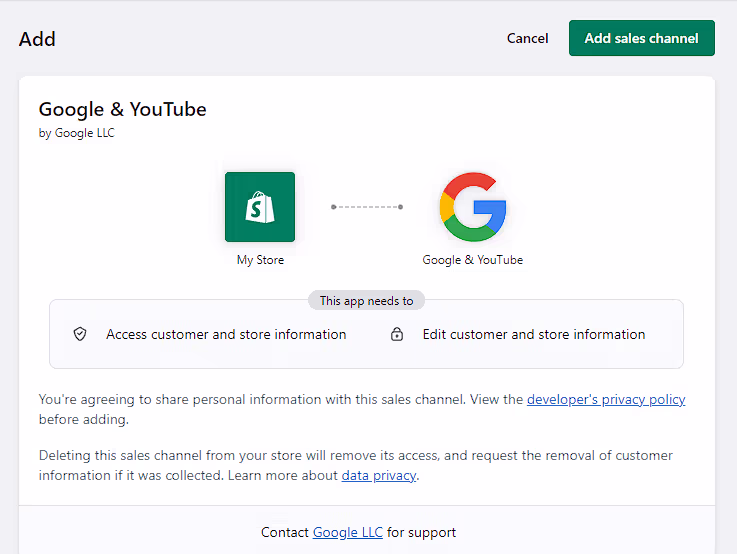Click the Shopify My Store bag icon

pos(260,207)
